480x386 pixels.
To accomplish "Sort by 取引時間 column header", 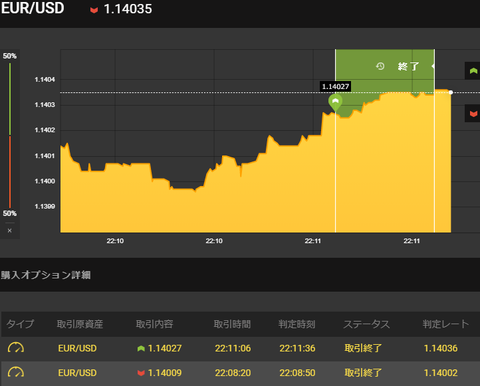I will pos(232,324).
